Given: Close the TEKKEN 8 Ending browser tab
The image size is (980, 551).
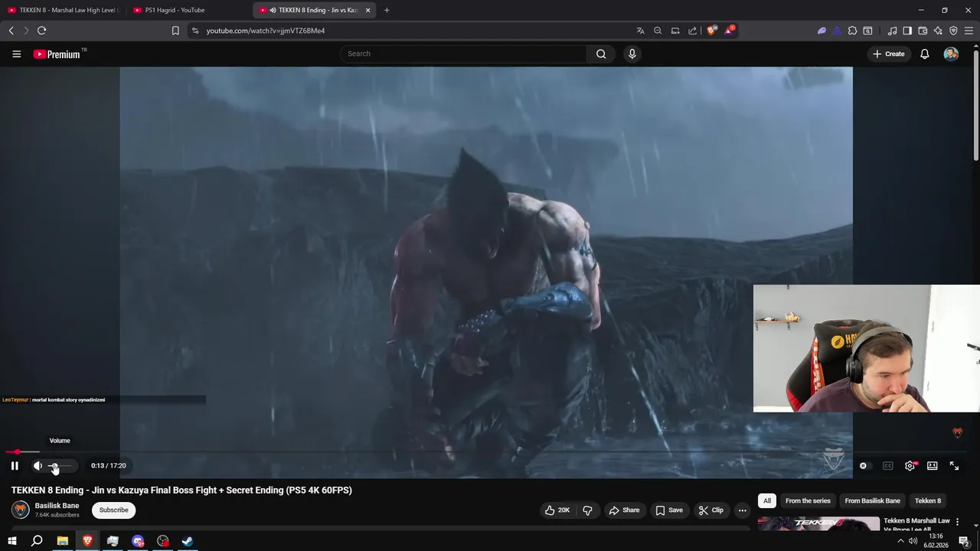Looking at the screenshot, I should click(367, 10).
